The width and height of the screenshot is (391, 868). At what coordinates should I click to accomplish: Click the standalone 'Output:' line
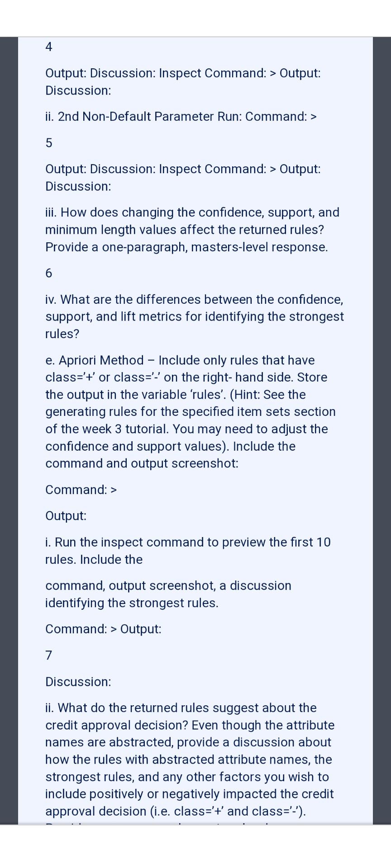point(66,516)
